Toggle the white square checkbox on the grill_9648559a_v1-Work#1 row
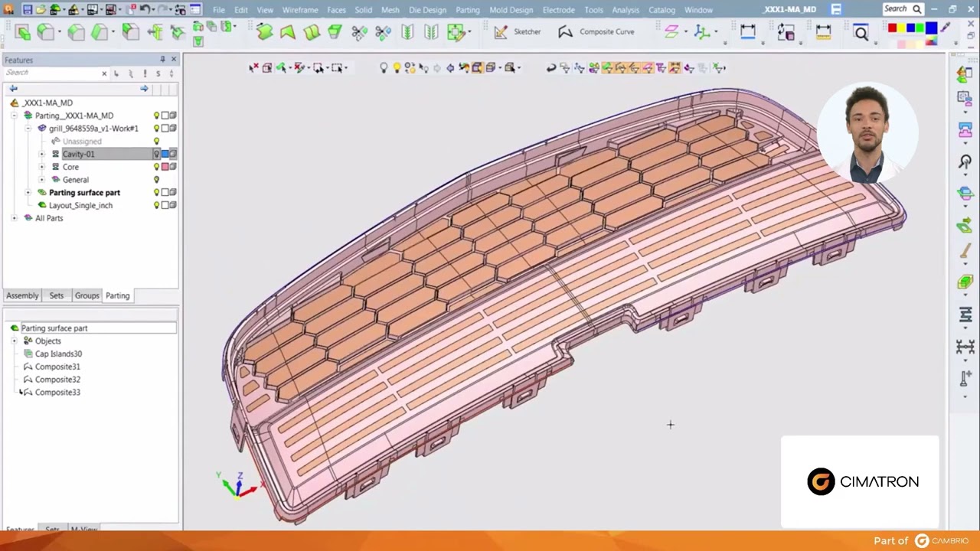 [x=165, y=129]
